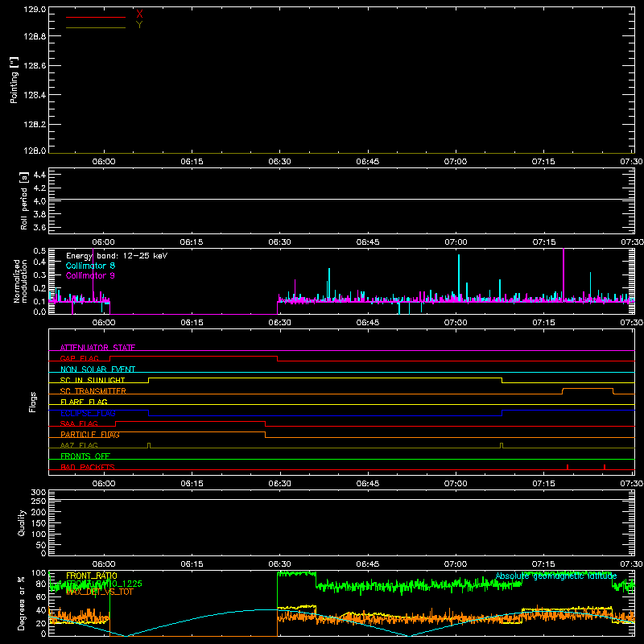
Task: Select the SC_IN_SUNLIGHT flag label
Action: pos(93,380)
